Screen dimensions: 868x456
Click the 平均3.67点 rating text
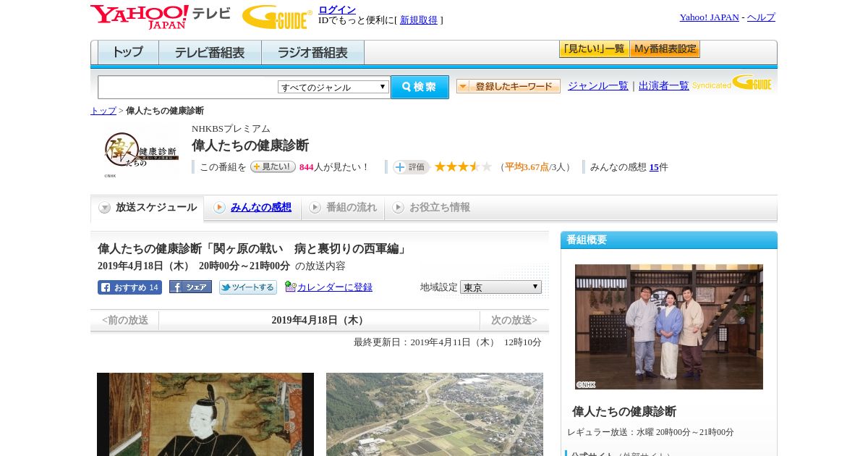[x=527, y=167]
